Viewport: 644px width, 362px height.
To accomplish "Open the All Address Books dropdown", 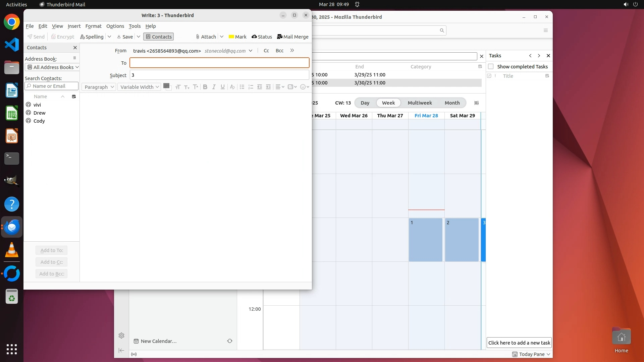I will coord(52,67).
